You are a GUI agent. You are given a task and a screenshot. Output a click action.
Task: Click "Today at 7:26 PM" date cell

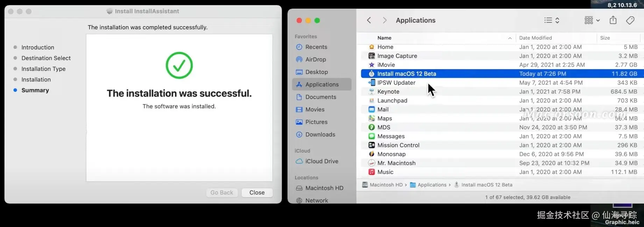point(543,74)
